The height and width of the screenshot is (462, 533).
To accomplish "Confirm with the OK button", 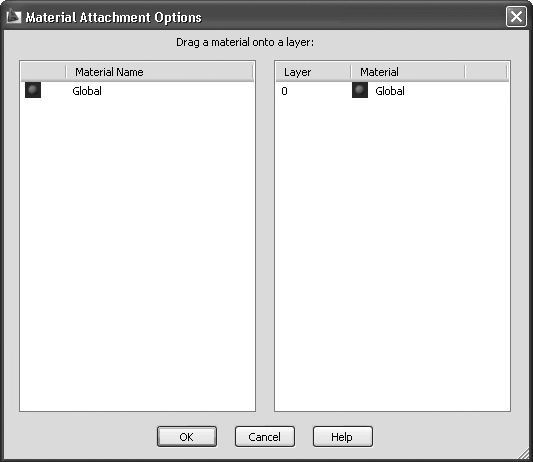I will 187,437.
